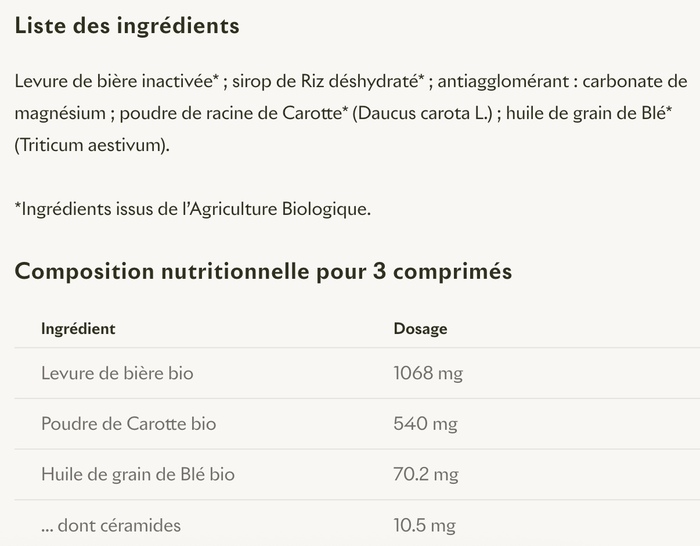Select the "Huile de grain de Blé bio" cell
This screenshot has height=546, width=700.
pyautogui.click(x=138, y=474)
